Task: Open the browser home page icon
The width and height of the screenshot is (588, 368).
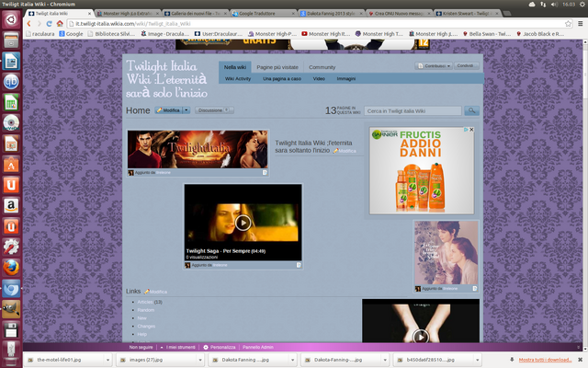Action: tap(60, 24)
